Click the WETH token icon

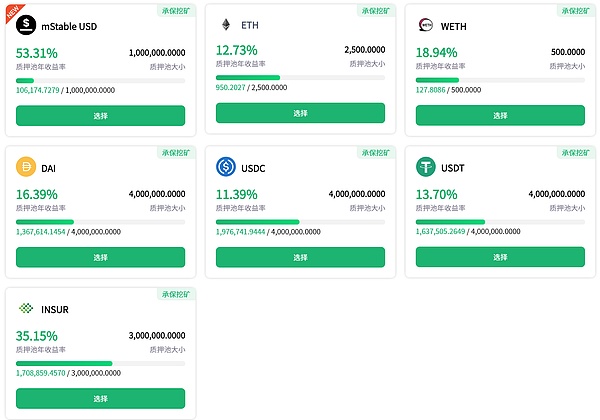[426, 25]
